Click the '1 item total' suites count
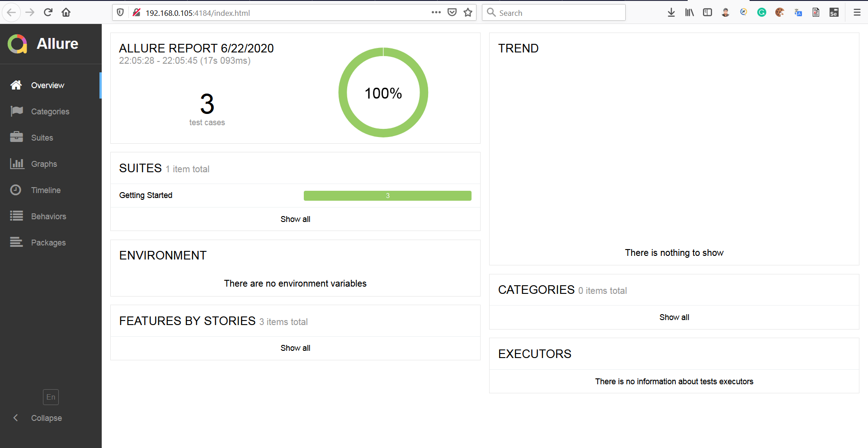The width and height of the screenshot is (868, 448). [188, 169]
